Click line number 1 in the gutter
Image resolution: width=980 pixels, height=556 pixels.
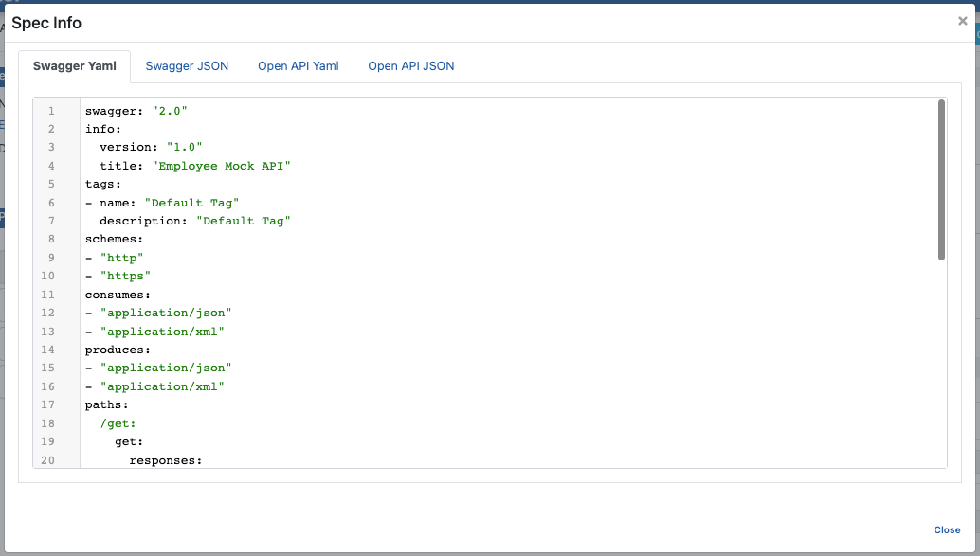(x=51, y=111)
